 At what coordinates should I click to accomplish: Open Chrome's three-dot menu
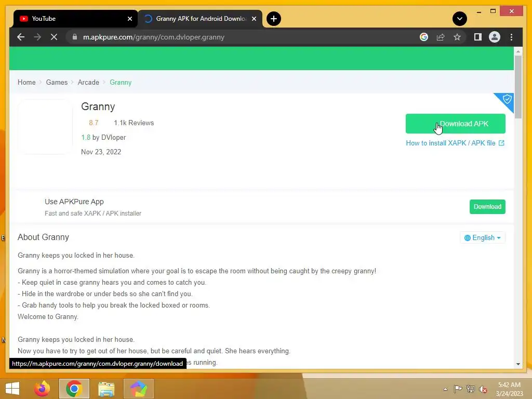coord(511,37)
